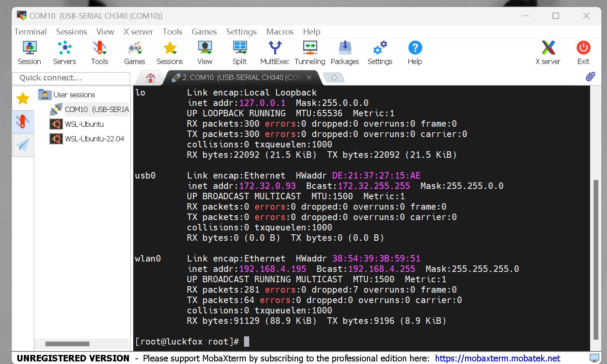Click the Exit power icon
The width and height of the screenshot is (607, 364).
click(583, 53)
